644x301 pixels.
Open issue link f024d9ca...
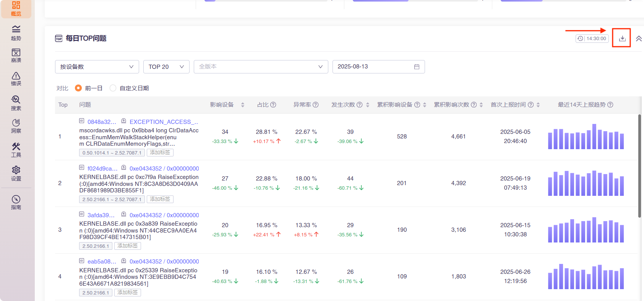pos(102,169)
